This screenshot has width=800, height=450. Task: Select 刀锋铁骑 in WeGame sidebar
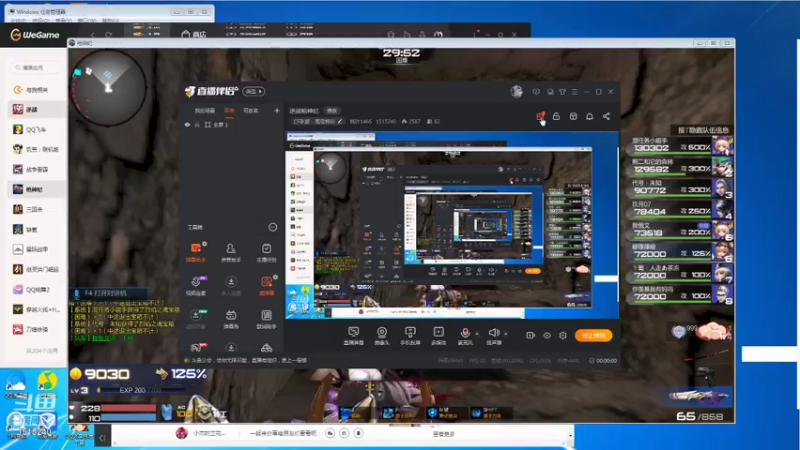click(x=37, y=330)
